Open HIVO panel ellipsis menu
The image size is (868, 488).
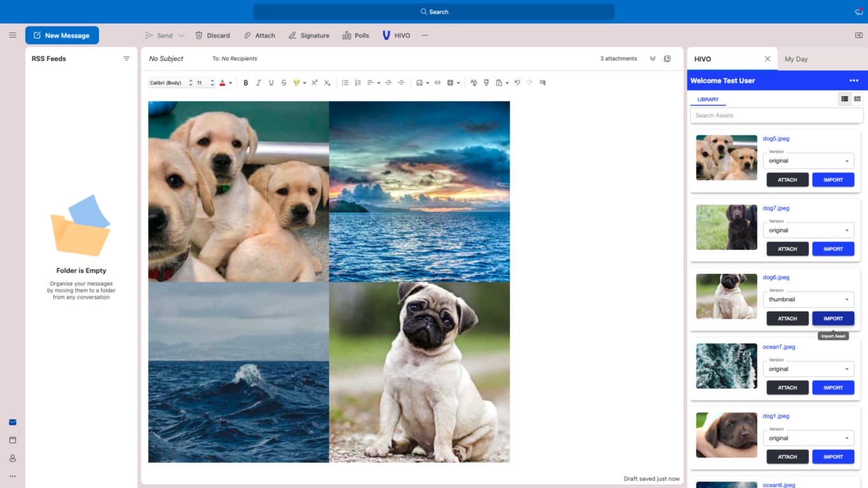[853, 81]
